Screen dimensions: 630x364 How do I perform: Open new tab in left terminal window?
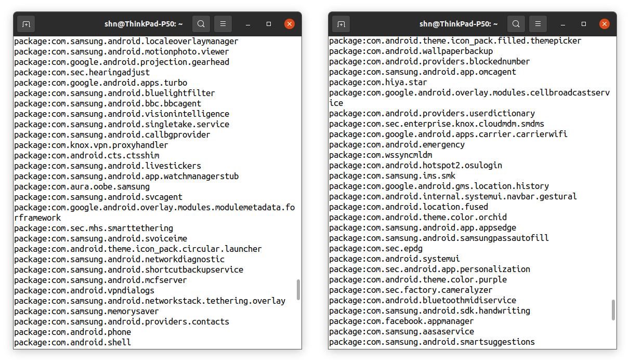[x=26, y=24]
